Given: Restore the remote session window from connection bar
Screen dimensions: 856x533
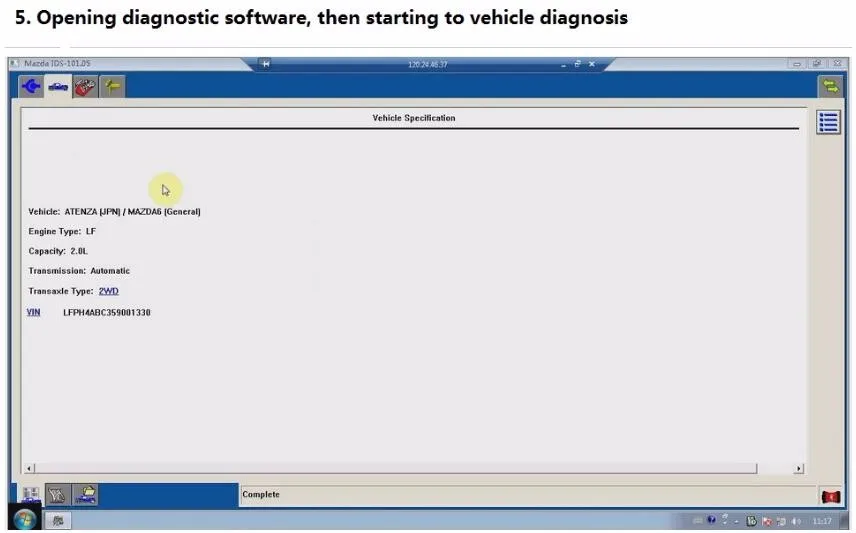Looking at the screenshot, I should [x=577, y=64].
